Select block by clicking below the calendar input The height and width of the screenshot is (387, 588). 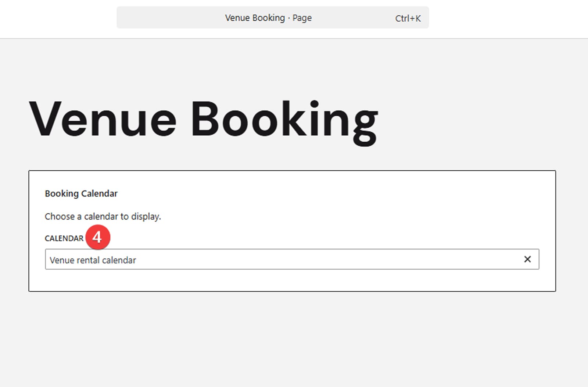click(292, 281)
